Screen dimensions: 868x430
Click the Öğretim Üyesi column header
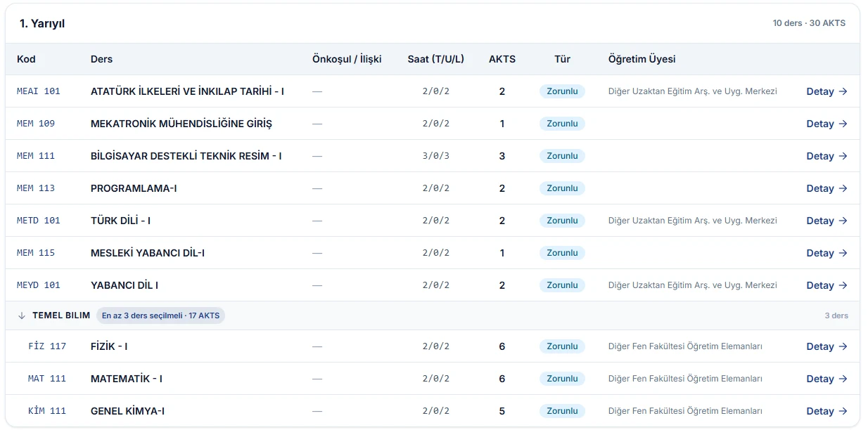[x=642, y=59]
